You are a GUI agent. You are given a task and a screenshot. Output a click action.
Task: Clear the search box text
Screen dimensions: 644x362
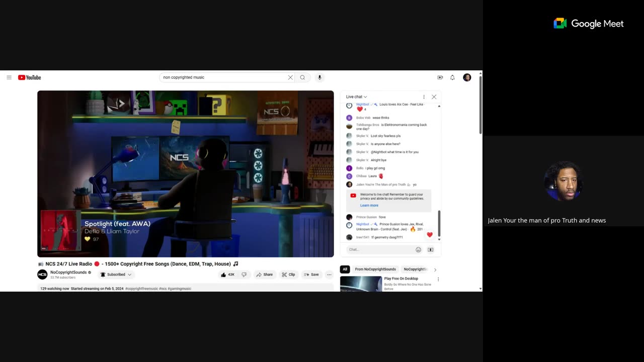click(290, 77)
